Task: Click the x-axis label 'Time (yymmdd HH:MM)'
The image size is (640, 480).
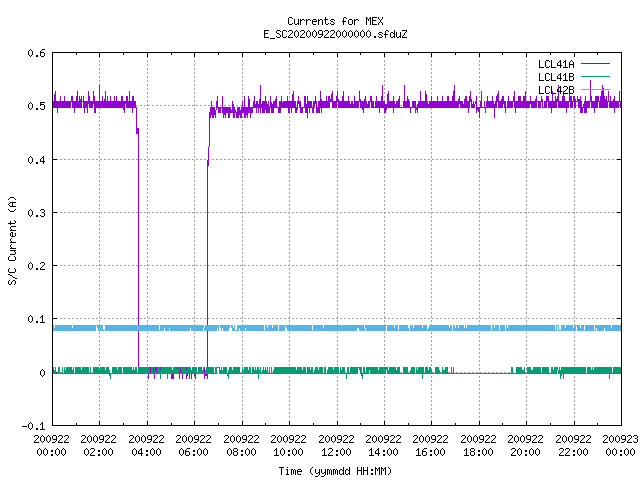Action: click(x=335, y=471)
